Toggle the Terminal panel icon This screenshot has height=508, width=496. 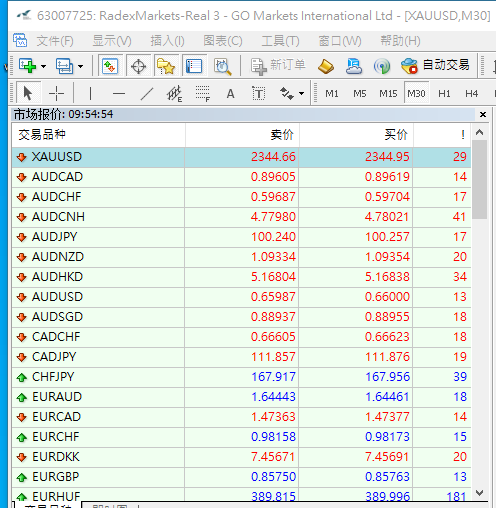(x=194, y=66)
